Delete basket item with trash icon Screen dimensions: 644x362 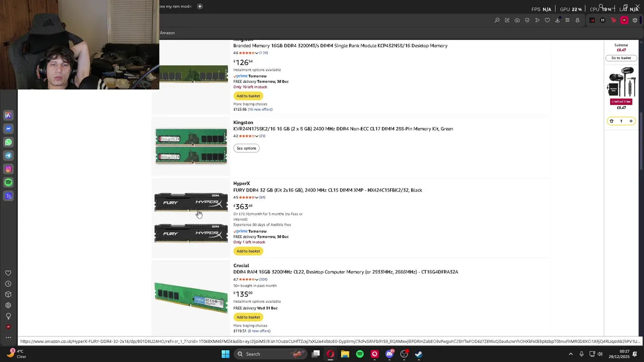click(x=612, y=121)
